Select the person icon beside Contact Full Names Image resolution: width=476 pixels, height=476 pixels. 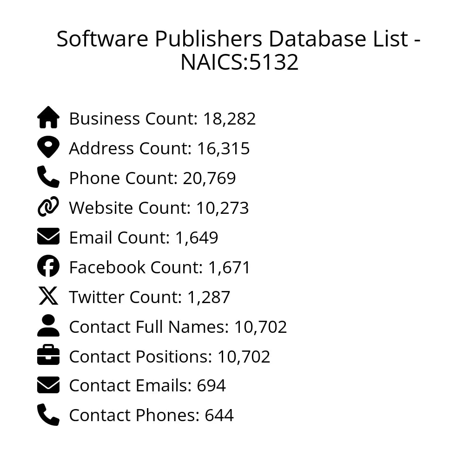[x=48, y=326]
